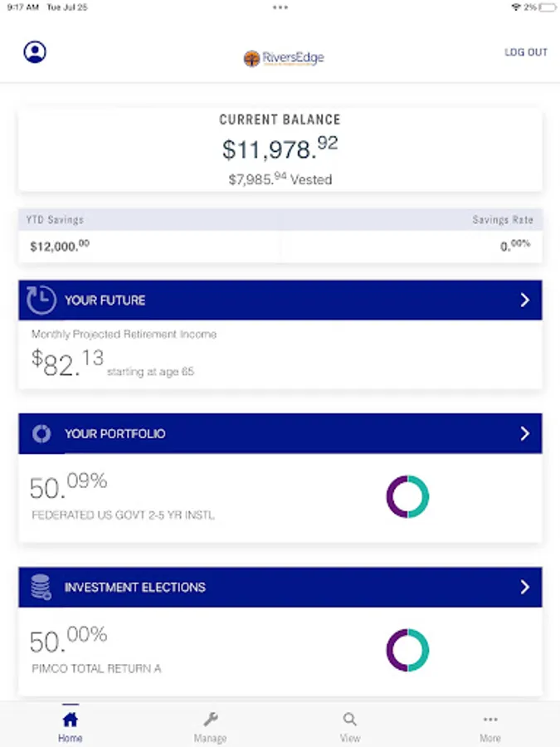The width and height of the screenshot is (560, 747).
Task: Click the View magnifier icon
Action: click(x=350, y=720)
